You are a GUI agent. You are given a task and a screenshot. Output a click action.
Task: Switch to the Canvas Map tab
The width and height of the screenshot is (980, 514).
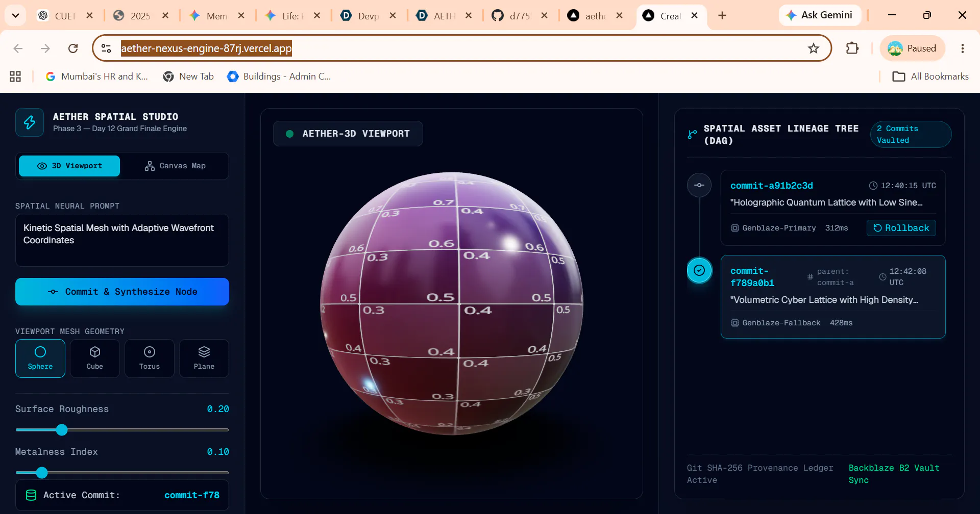coord(175,166)
